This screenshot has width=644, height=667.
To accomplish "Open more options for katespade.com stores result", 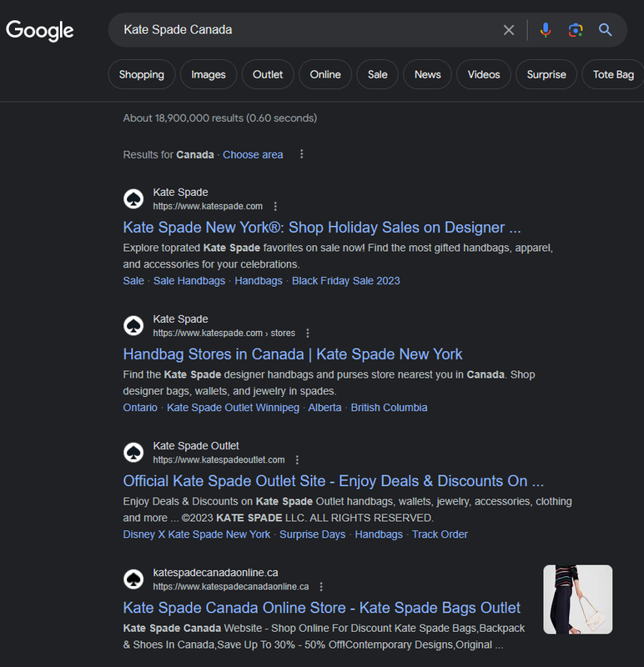I will (x=308, y=333).
